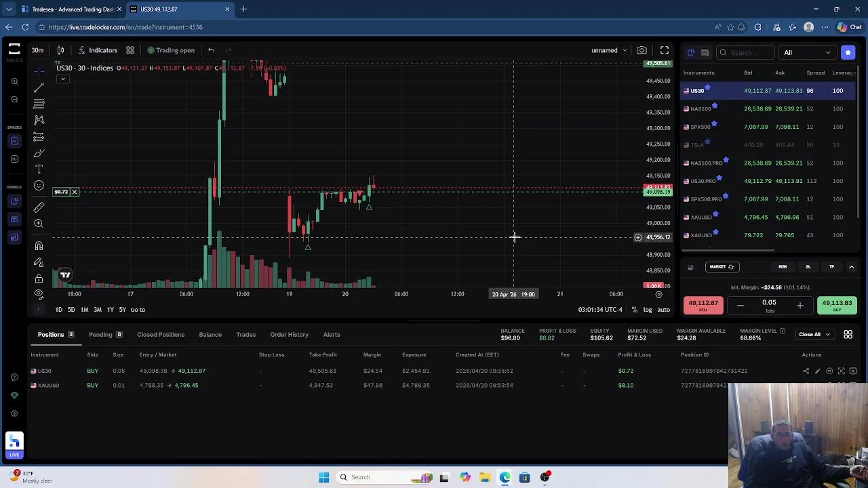Toggle stay in drawing mode
Viewport: 868px width, 488px height.
point(39,262)
